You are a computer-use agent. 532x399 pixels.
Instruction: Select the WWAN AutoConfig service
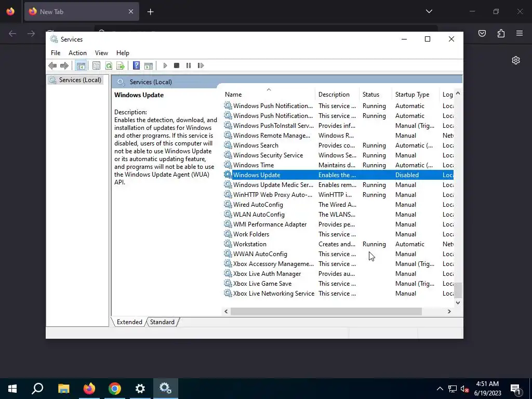[338, 254]
